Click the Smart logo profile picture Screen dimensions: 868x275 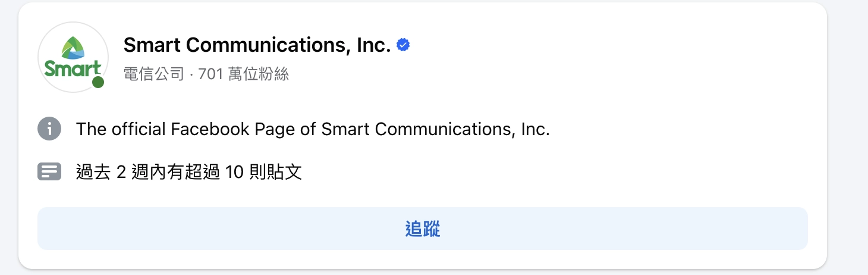pyautogui.click(x=73, y=57)
